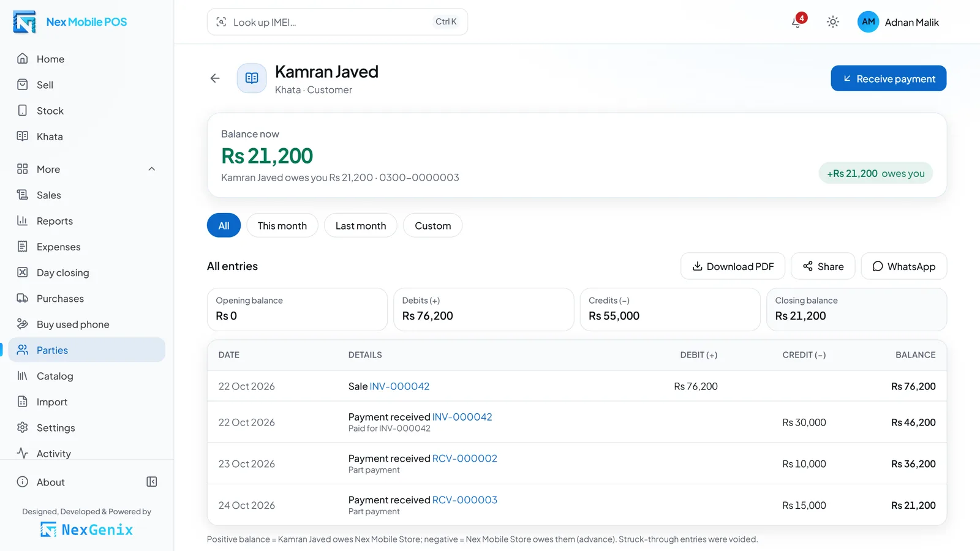The width and height of the screenshot is (980, 551).
Task: Go back using the left arrow
Action: tap(215, 78)
